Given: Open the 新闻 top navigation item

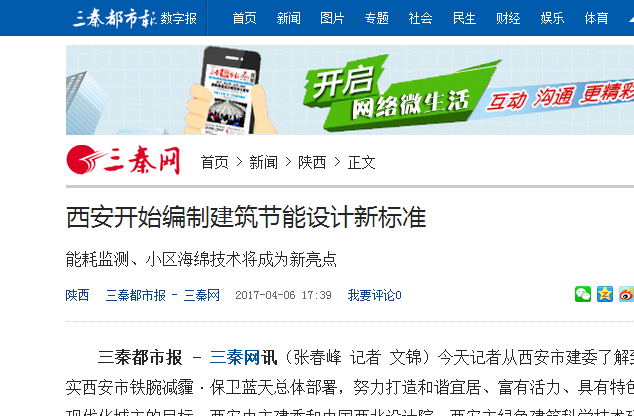Looking at the screenshot, I should pos(288,18).
